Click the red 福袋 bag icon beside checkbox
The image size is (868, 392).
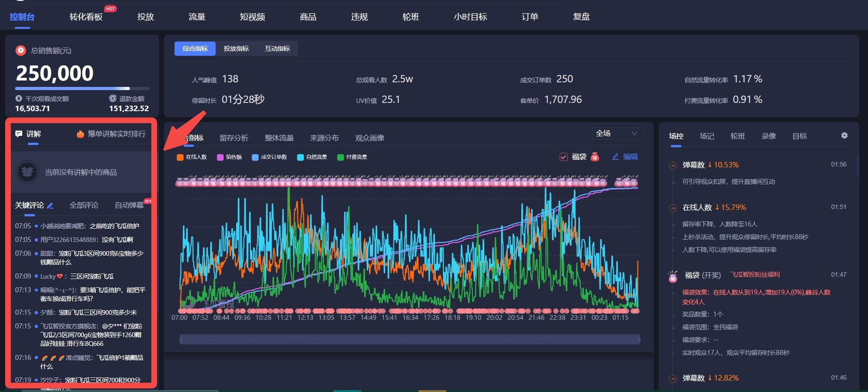(x=594, y=157)
